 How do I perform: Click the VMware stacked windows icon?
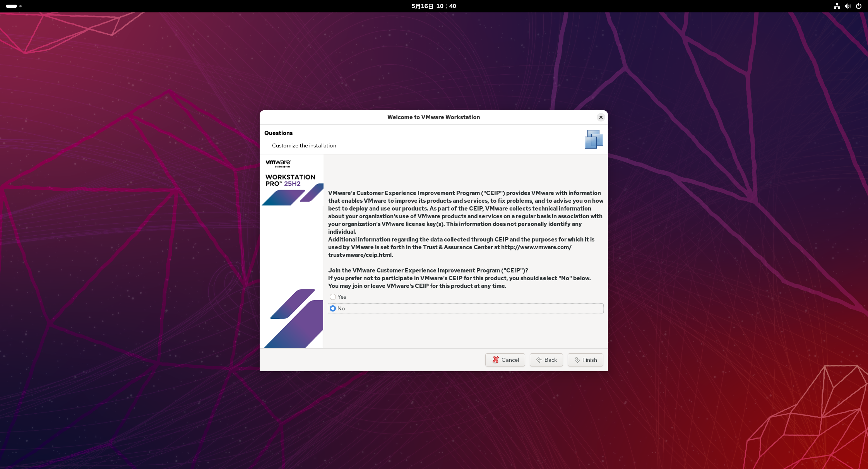[594, 139]
